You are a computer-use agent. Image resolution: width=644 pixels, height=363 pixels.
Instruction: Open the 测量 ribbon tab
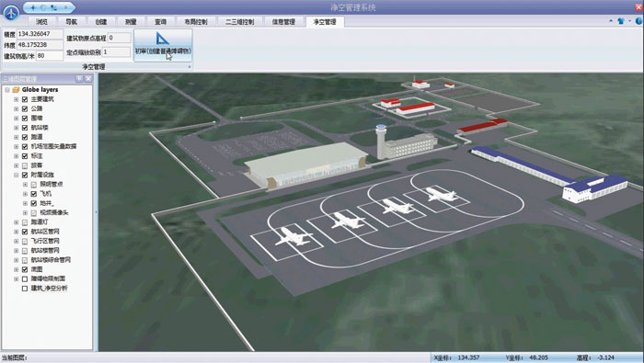click(131, 22)
